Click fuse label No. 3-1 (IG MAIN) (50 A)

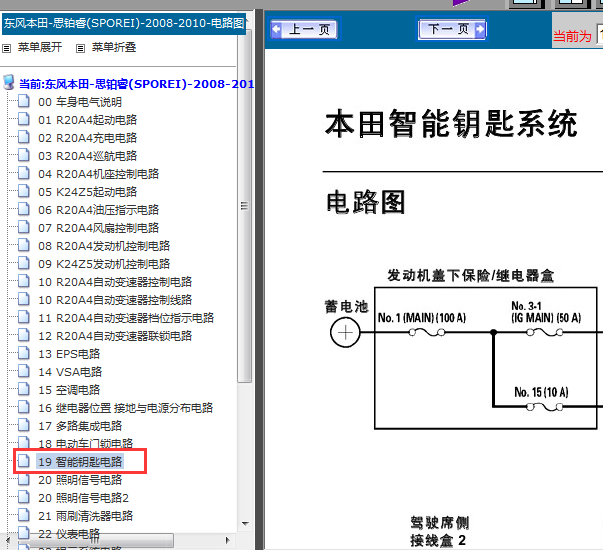pyautogui.click(x=546, y=312)
